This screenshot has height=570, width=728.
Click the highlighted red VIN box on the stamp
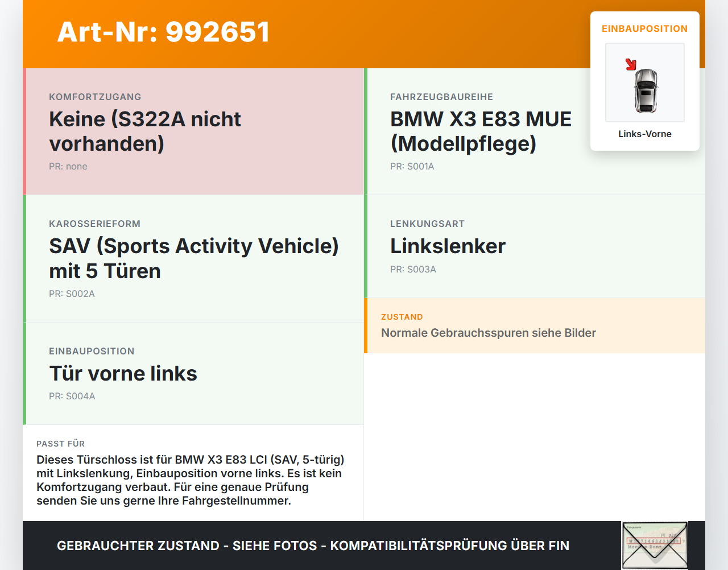click(653, 541)
